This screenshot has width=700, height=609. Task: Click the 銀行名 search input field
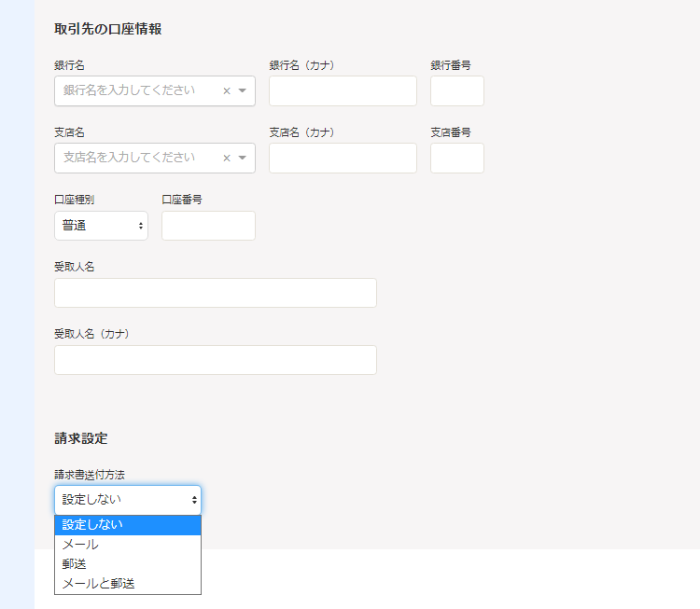[x=135, y=91]
